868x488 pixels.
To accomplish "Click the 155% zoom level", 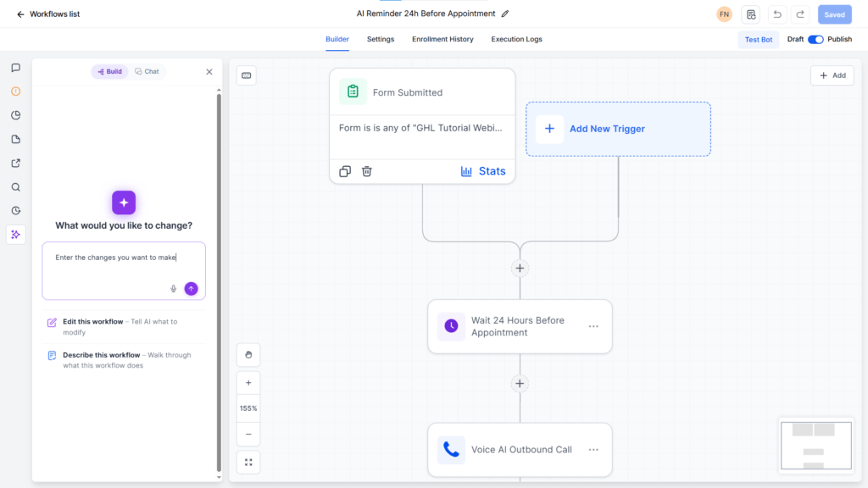I will pyautogui.click(x=248, y=408).
